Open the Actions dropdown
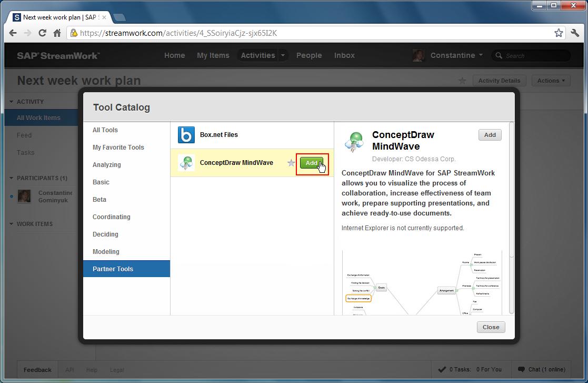This screenshot has height=383, width=588. 551,81
